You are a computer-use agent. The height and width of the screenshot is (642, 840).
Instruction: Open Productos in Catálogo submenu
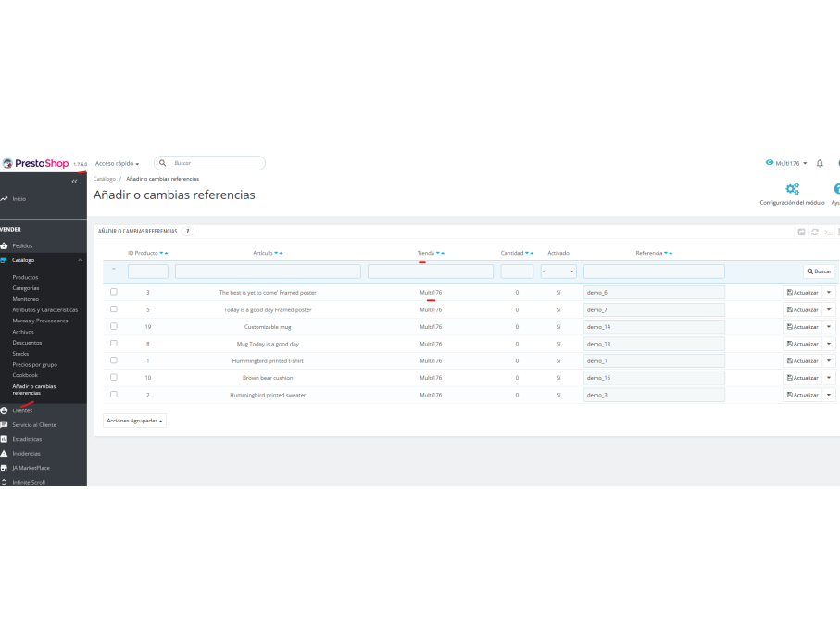click(x=25, y=277)
